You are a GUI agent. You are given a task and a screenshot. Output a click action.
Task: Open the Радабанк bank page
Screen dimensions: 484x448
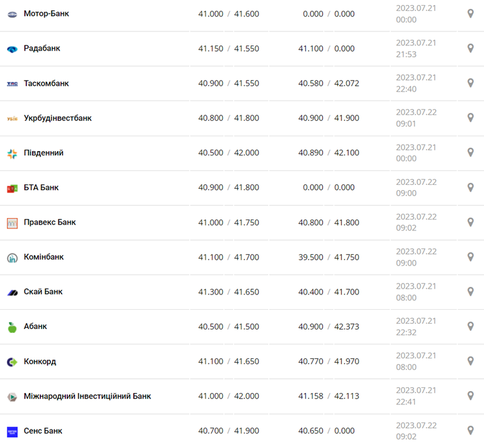[42, 48]
